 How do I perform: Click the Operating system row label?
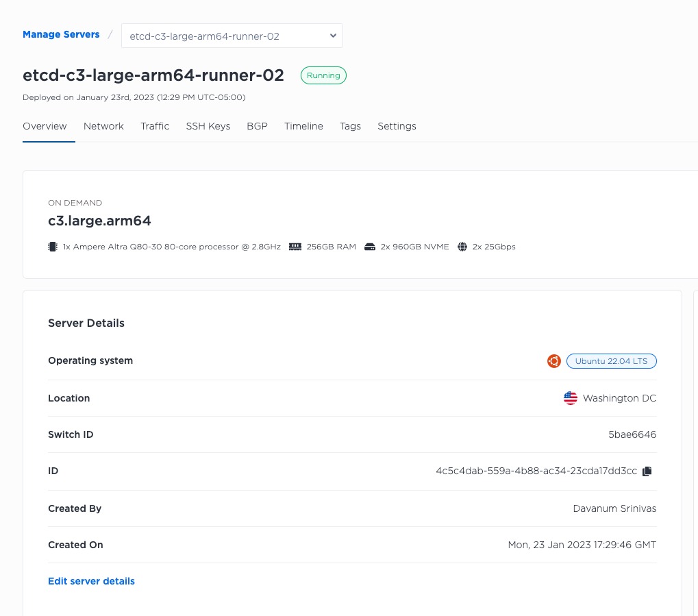click(x=90, y=360)
